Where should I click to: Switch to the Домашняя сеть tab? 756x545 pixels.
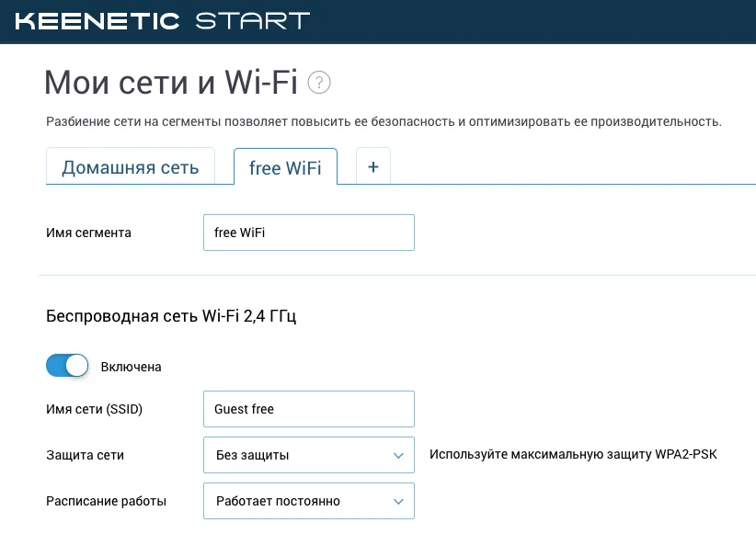131,166
